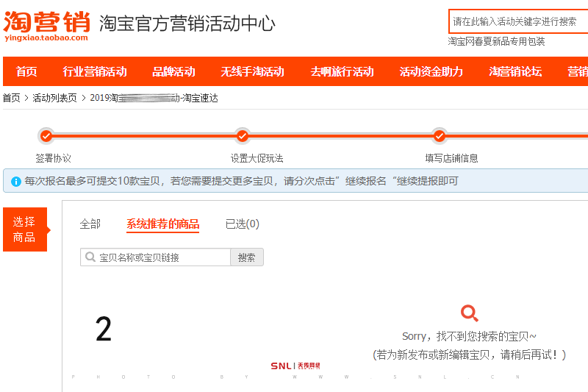Screen dimensions: 588x392
Task: Open 活动资金助力 in the navigation bar
Action: (x=431, y=71)
